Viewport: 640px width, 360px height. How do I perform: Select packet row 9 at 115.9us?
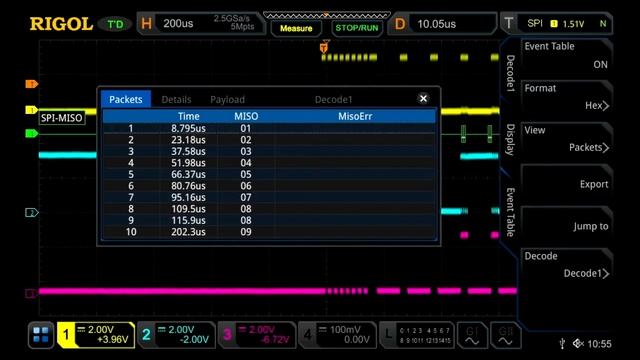(269, 220)
